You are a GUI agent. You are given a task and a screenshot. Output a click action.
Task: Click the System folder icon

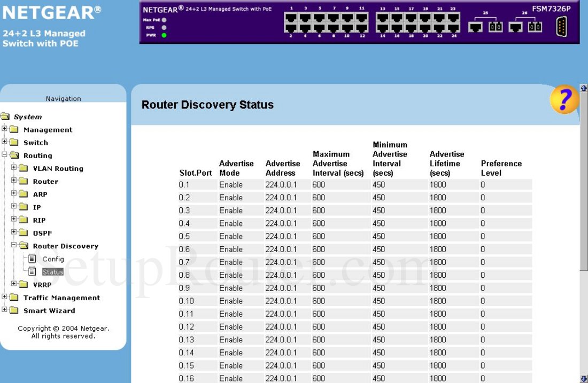[x=5, y=116]
